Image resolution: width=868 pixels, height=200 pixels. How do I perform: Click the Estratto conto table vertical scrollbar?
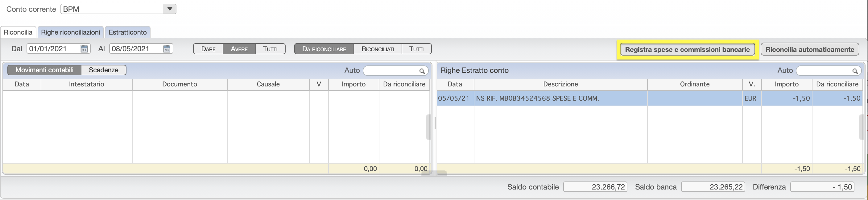[862, 127]
